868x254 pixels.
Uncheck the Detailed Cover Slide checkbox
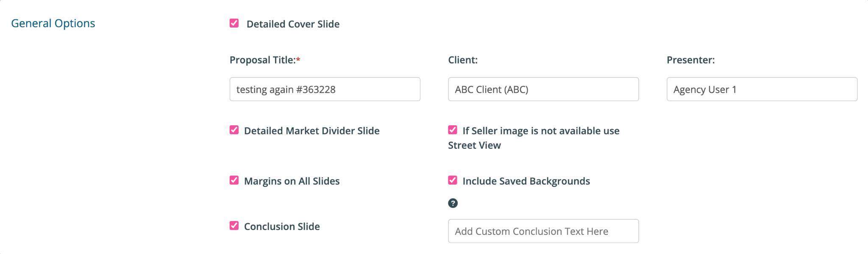pos(234,23)
